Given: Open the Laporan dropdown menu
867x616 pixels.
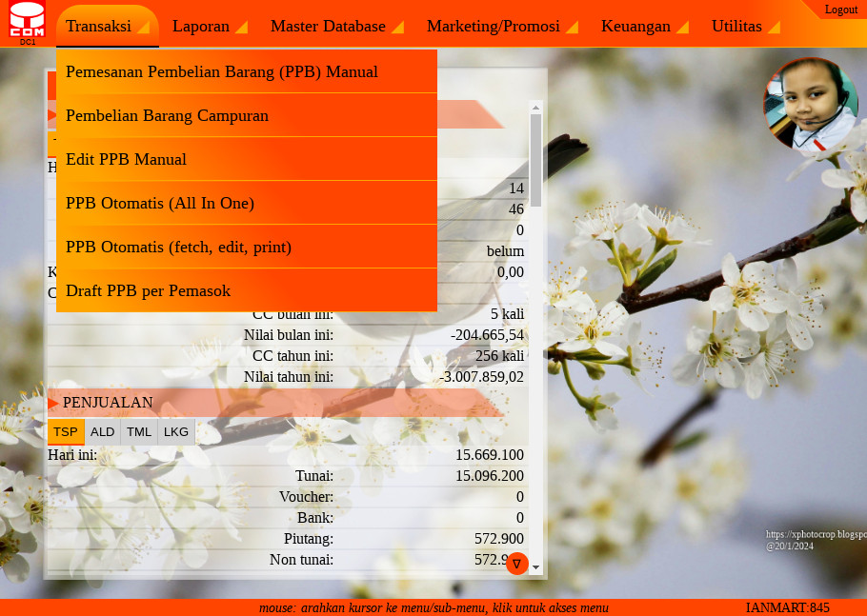Looking at the screenshot, I should 209,27.
